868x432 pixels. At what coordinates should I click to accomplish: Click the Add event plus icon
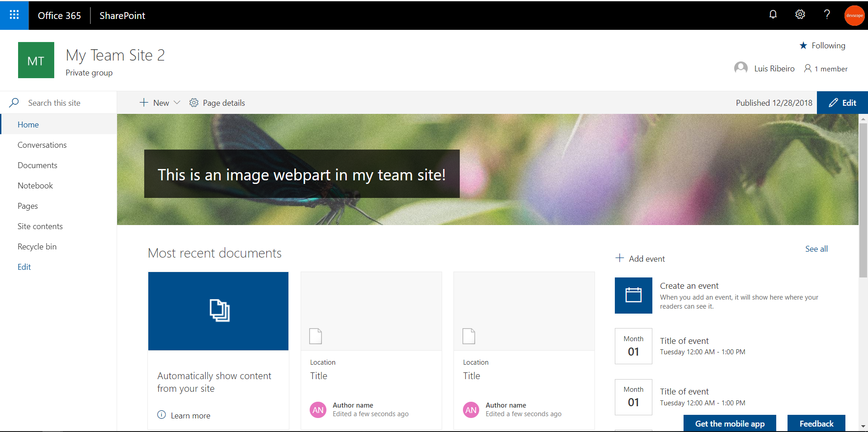tap(620, 258)
